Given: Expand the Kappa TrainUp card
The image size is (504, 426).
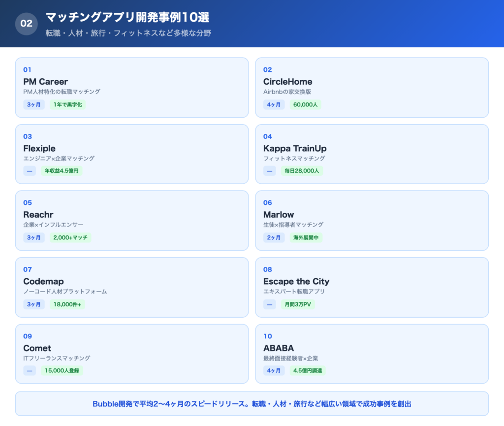Looking at the screenshot, I should tap(372, 154).
